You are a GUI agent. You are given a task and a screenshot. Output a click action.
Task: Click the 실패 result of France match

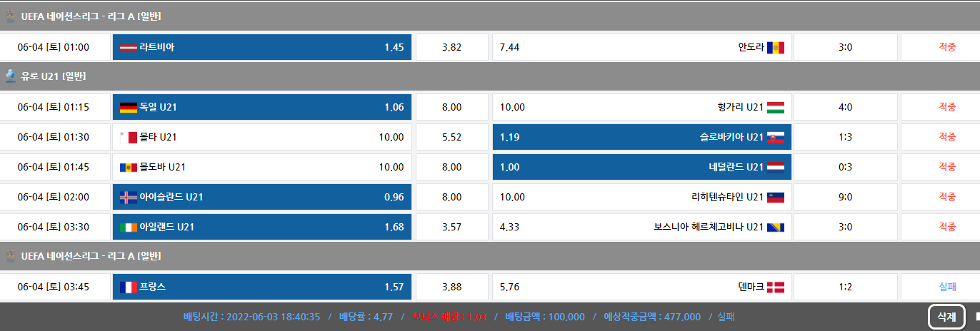[946, 287]
